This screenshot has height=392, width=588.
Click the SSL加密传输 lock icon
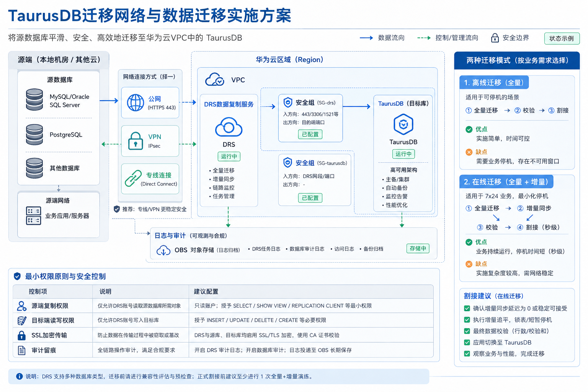coord(22,335)
